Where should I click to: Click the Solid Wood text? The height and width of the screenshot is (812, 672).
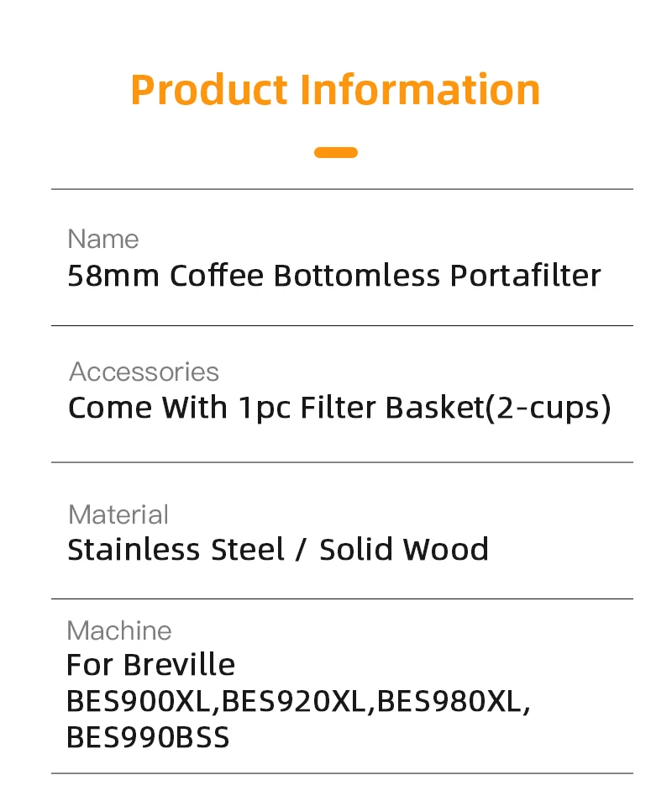(x=404, y=550)
